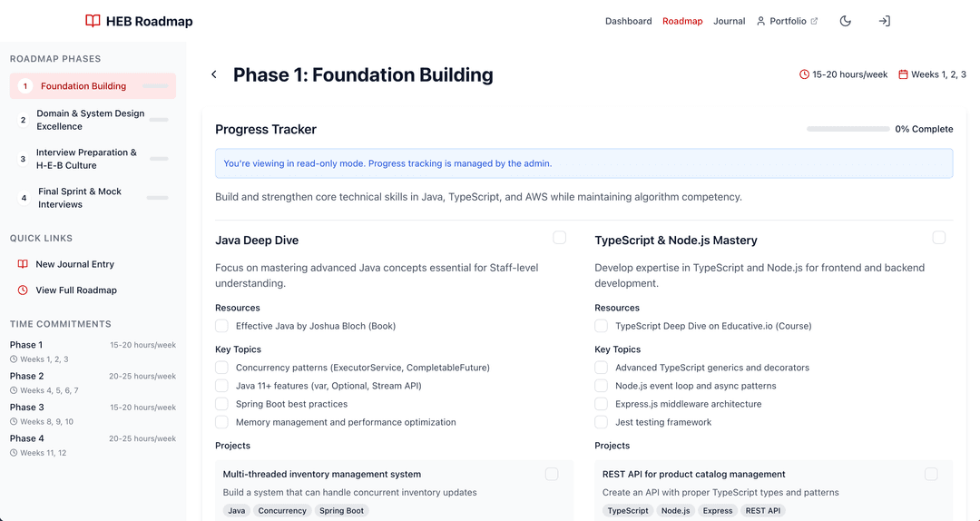Click the Foundation Building phase entry
Image resolution: width=980 pixels, height=521 pixels.
pos(83,86)
